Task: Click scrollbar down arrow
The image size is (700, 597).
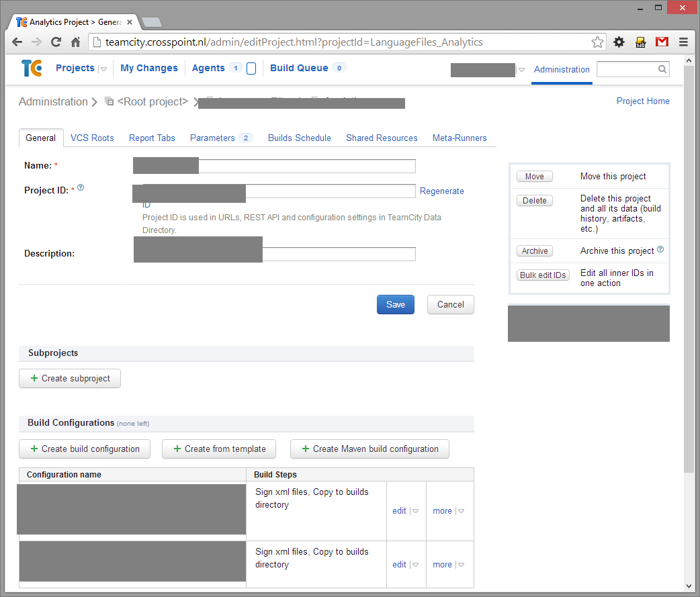Action: click(689, 586)
